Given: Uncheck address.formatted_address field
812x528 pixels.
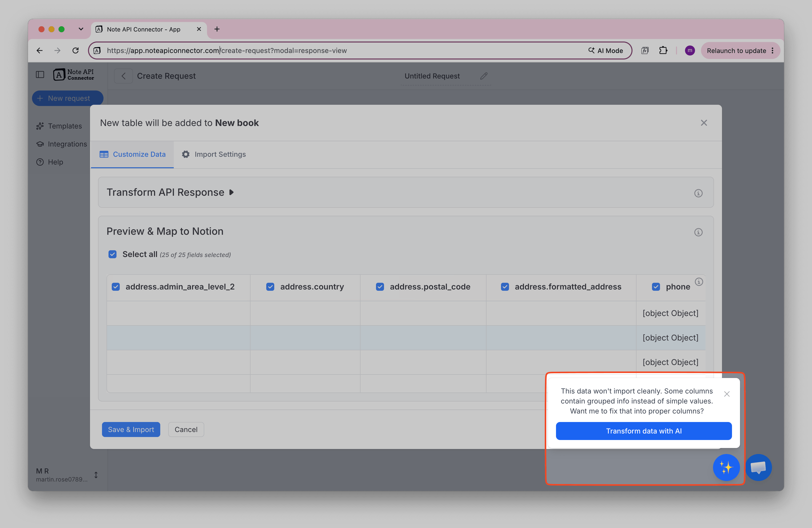Looking at the screenshot, I should coord(505,286).
